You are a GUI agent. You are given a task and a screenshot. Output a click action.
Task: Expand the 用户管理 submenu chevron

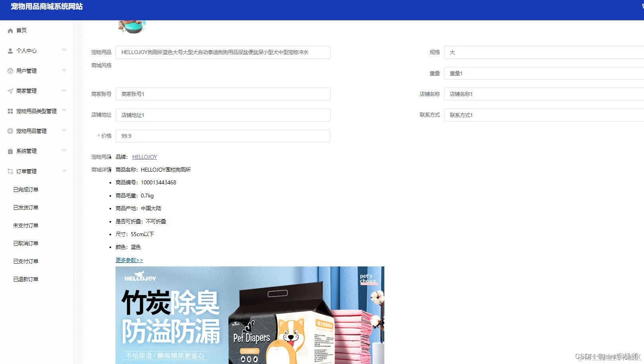pyautogui.click(x=64, y=70)
